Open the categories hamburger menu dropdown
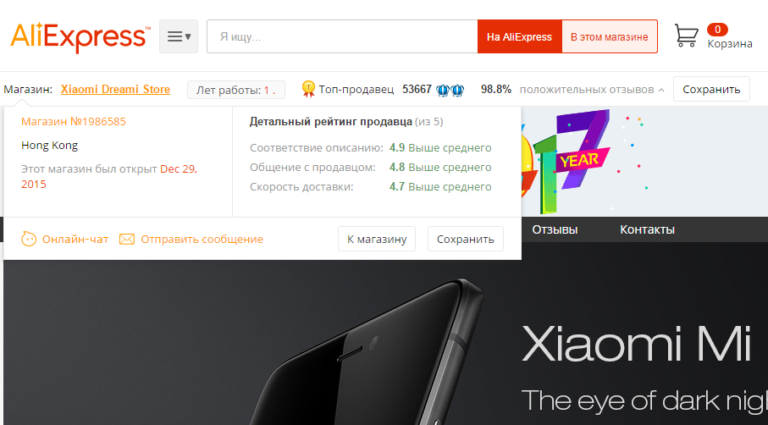The height and width of the screenshot is (425, 768). 179,36
